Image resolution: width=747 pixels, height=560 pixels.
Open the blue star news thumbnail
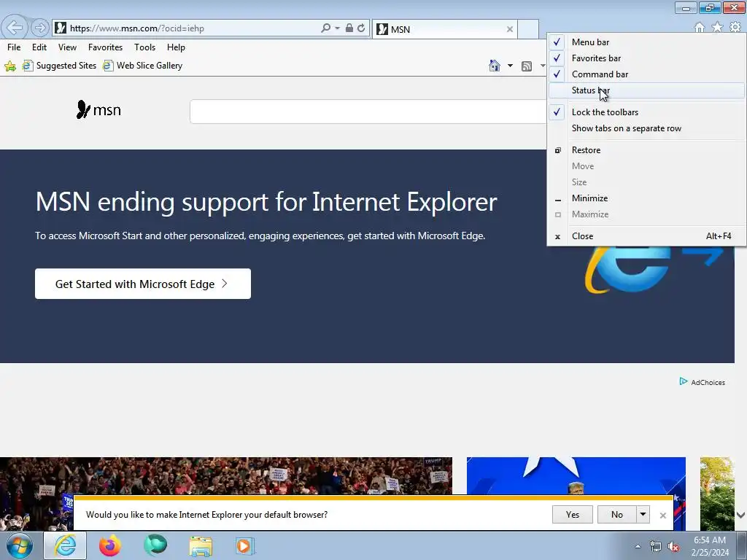(x=576, y=476)
